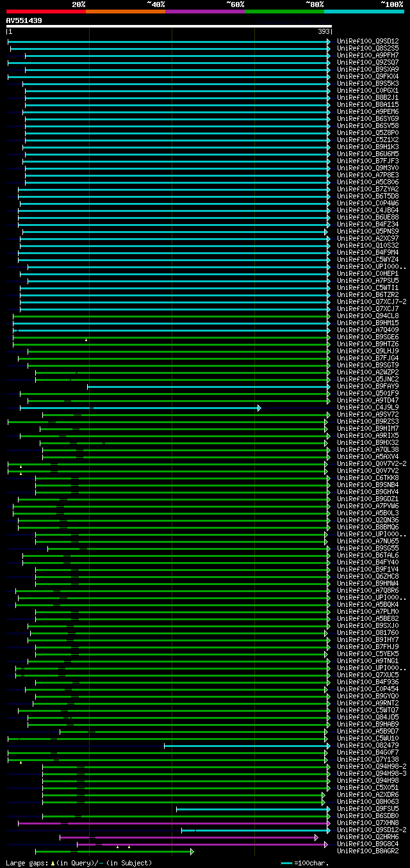Image resolution: width=410 pixels, height=868 pixels.
Task: Select label UniRef100_A7P8E3
Action: 368,175
